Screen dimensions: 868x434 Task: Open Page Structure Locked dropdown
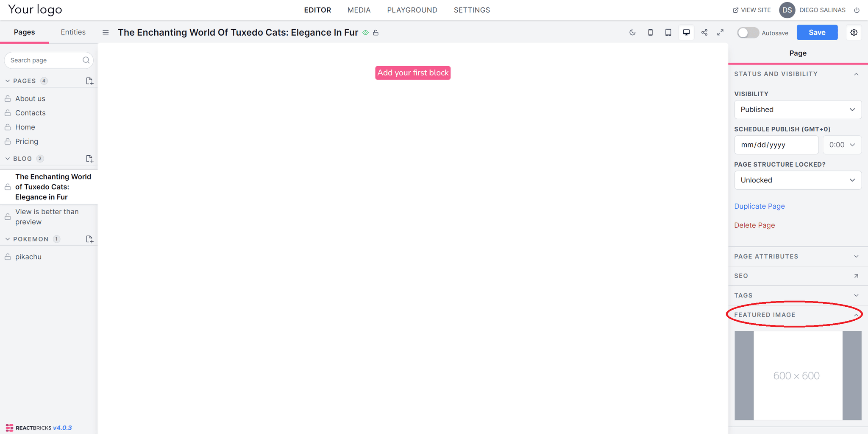[x=798, y=180]
